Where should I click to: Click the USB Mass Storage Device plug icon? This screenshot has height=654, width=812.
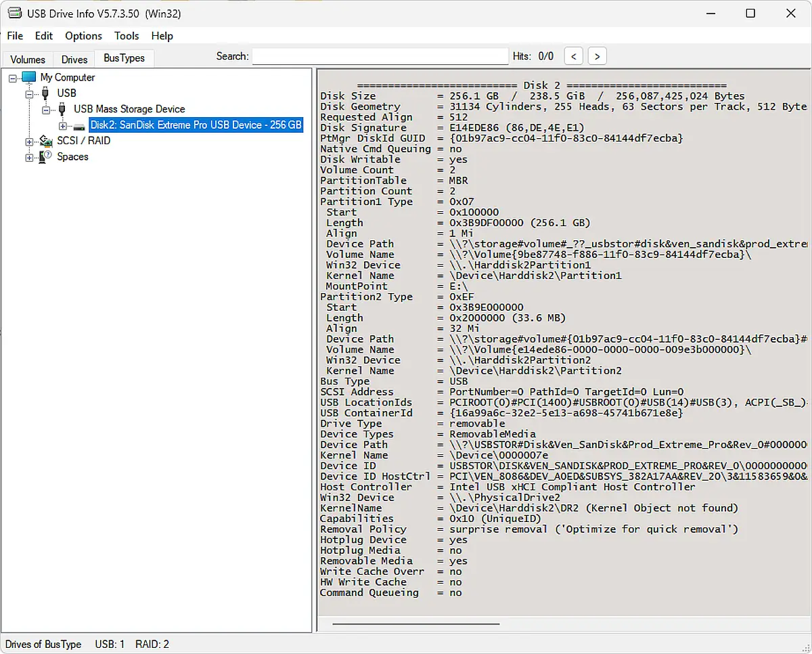63,109
